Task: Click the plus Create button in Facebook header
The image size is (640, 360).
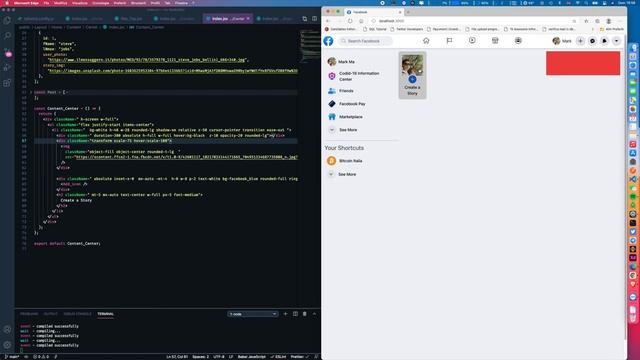Action: tap(580, 41)
